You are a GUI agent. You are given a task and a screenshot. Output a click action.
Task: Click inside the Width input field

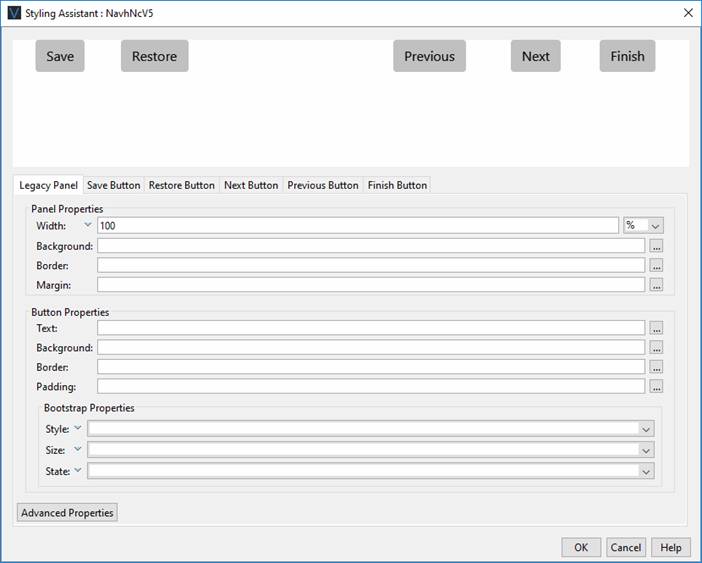click(358, 226)
